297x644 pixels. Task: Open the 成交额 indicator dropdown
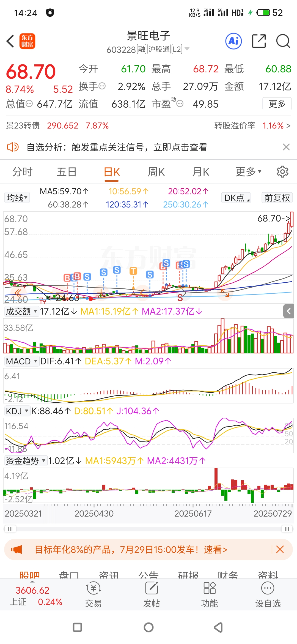21,312
